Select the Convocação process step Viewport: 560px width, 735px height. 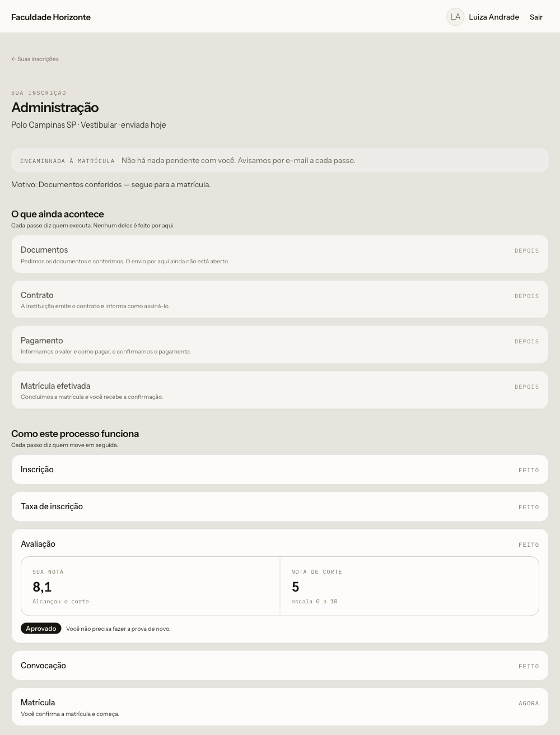click(x=280, y=666)
